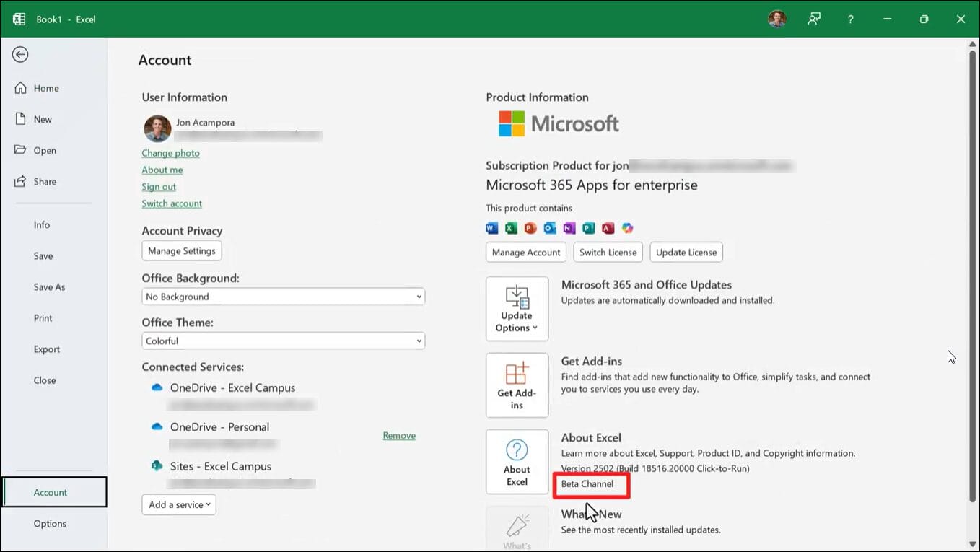The image size is (980, 552).
Task: Click the user profile picture in title bar
Action: coord(776,19)
